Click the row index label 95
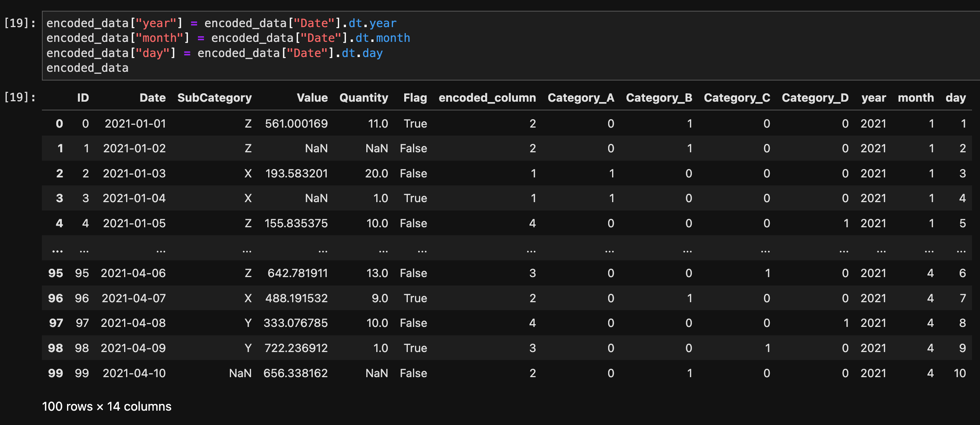Screen dimensions: 980x425 tap(55, 273)
